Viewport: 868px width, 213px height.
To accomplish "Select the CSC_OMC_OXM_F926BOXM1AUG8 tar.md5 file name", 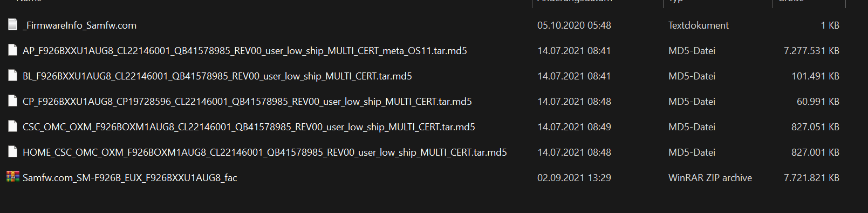I will click(249, 127).
